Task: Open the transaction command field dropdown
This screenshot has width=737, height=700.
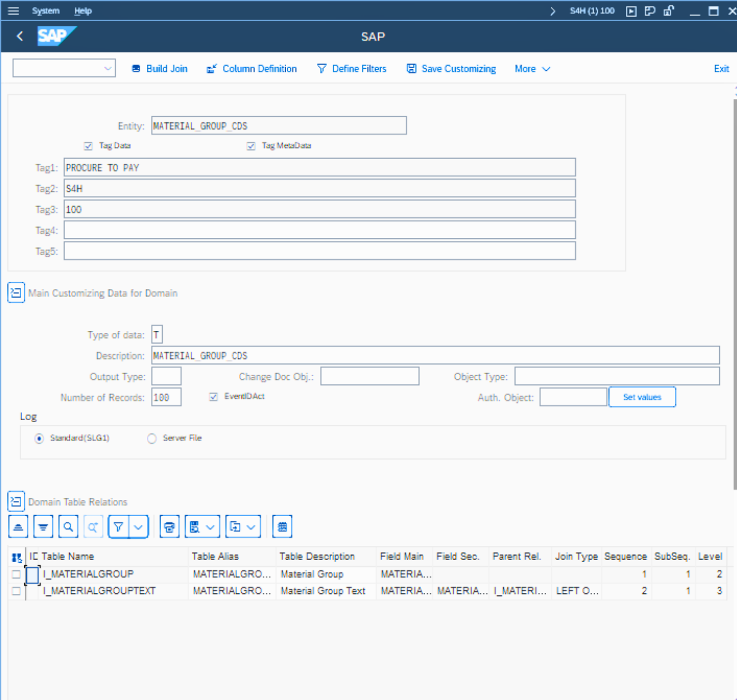Action: tap(108, 69)
